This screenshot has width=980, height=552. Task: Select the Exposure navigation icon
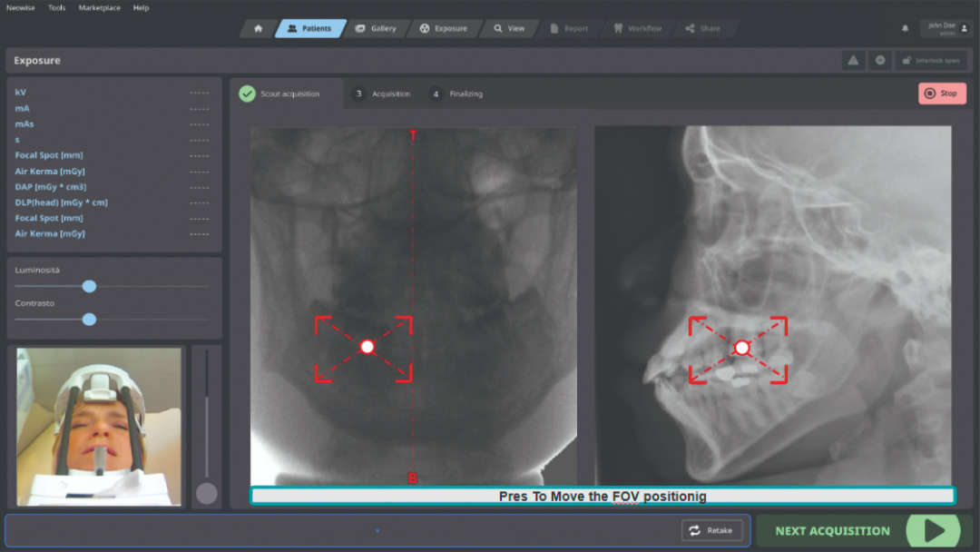pos(444,28)
